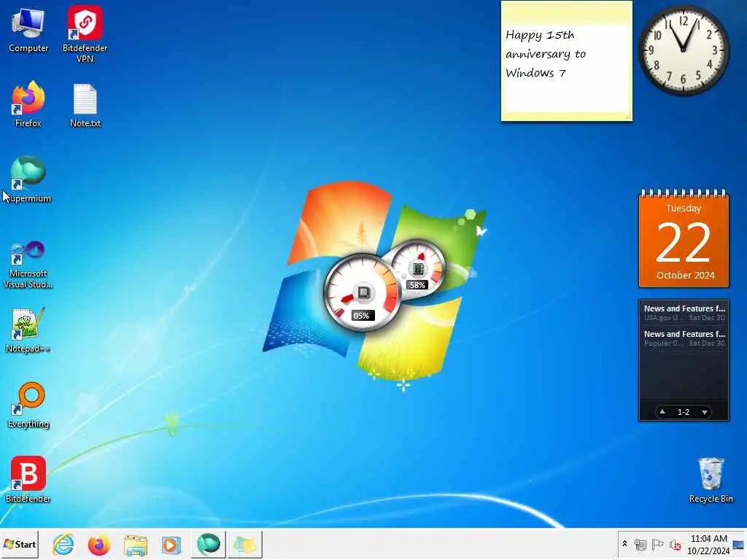Open Sticky Notes taskbar button
This screenshot has width=747, height=560.
tap(244, 544)
